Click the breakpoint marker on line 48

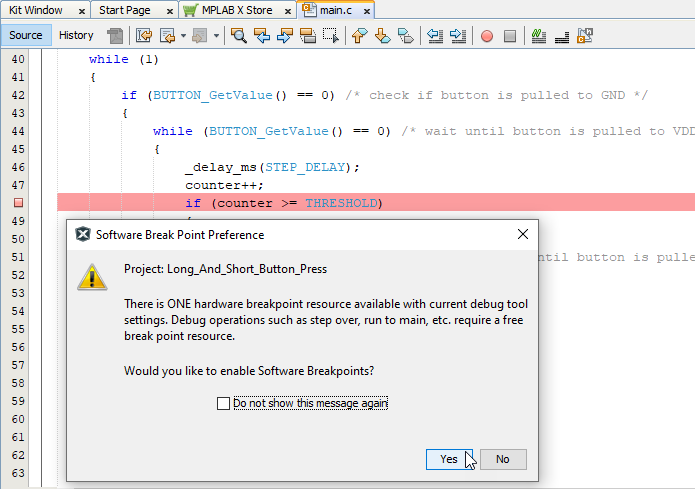(x=18, y=203)
